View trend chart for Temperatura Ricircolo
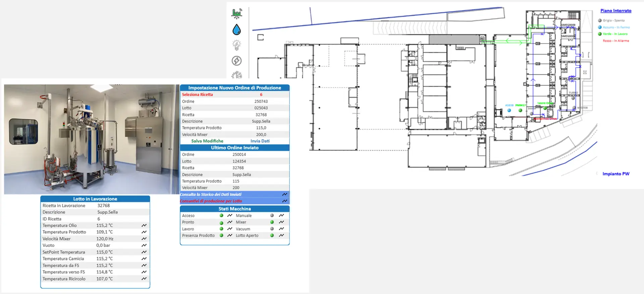The width and height of the screenshot is (644, 294). pos(144,279)
